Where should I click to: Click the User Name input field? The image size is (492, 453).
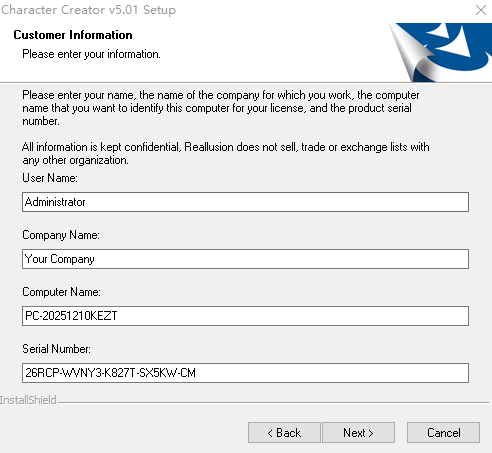[x=245, y=202]
